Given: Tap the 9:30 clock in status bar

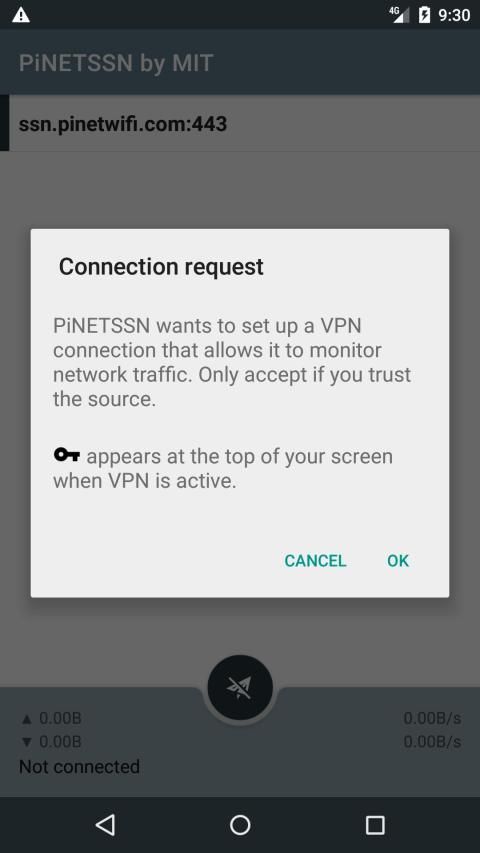Looking at the screenshot, I should pyautogui.click(x=454, y=15).
